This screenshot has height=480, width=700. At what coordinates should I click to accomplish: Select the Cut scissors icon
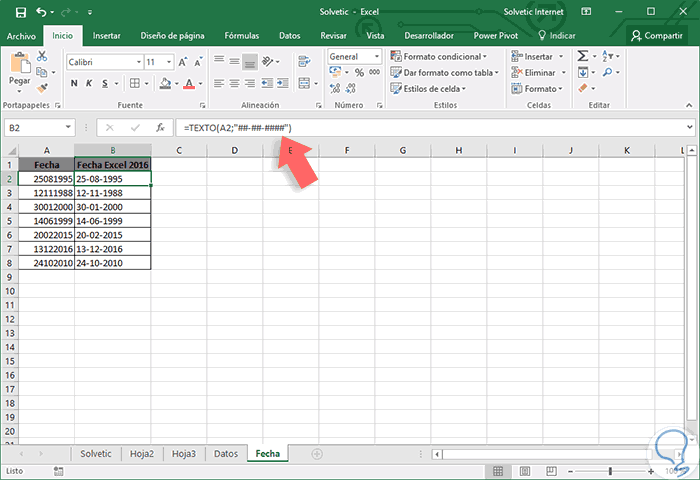click(x=42, y=57)
